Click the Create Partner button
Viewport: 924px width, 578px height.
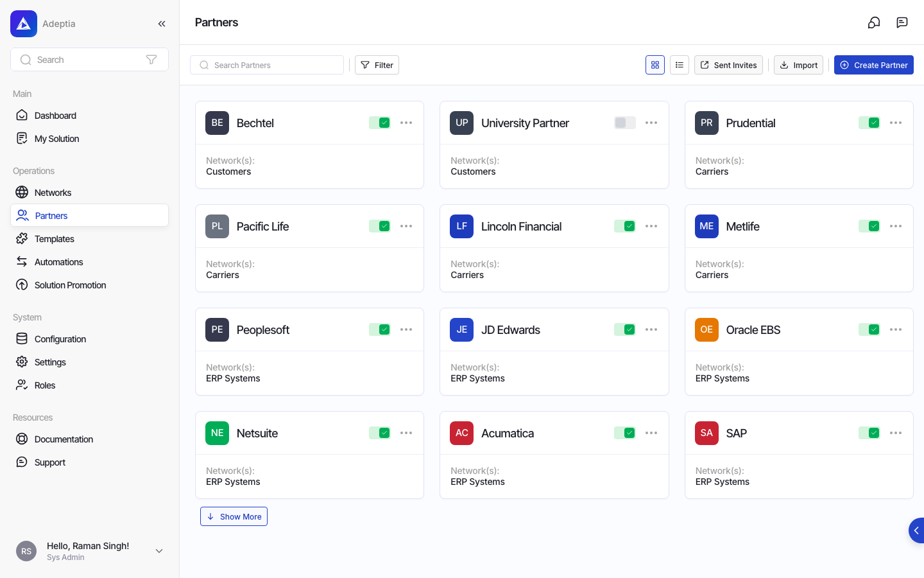[874, 65]
